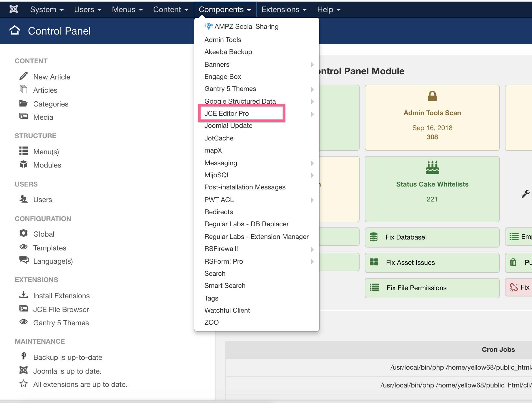Expand the Messaging submenu arrow
Screen dimensions: 532x403
point(312,163)
